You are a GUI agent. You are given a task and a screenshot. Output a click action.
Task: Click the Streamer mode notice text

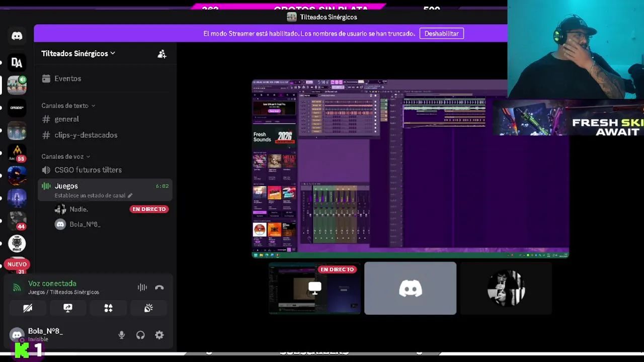[x=309, y=34]
